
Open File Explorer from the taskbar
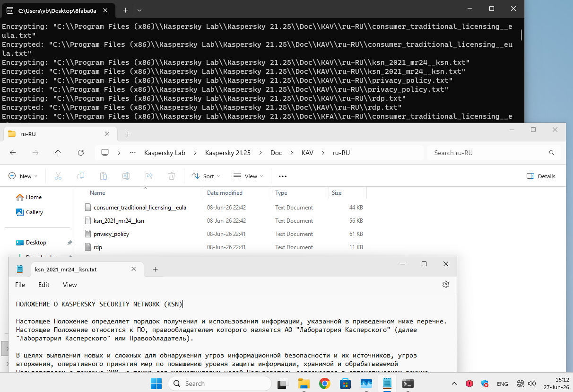304,383
